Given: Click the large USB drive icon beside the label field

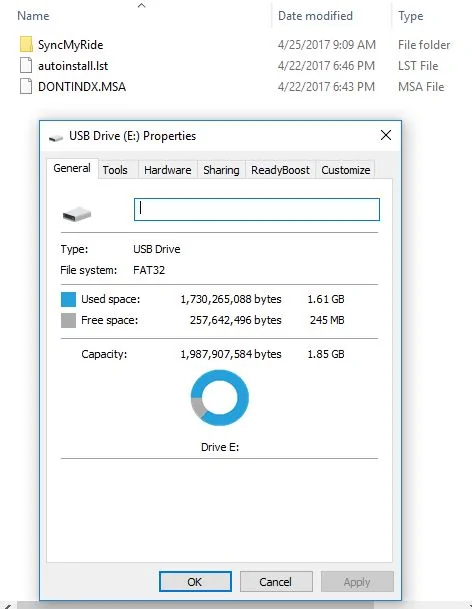Looking at the screenshot, I should pyautogui.click(x=77, y=214).
